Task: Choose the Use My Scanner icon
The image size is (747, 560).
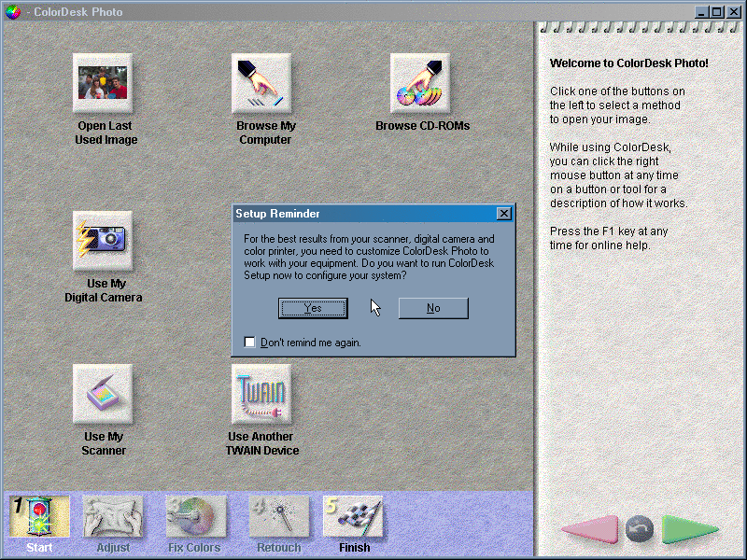Action: 103,394
